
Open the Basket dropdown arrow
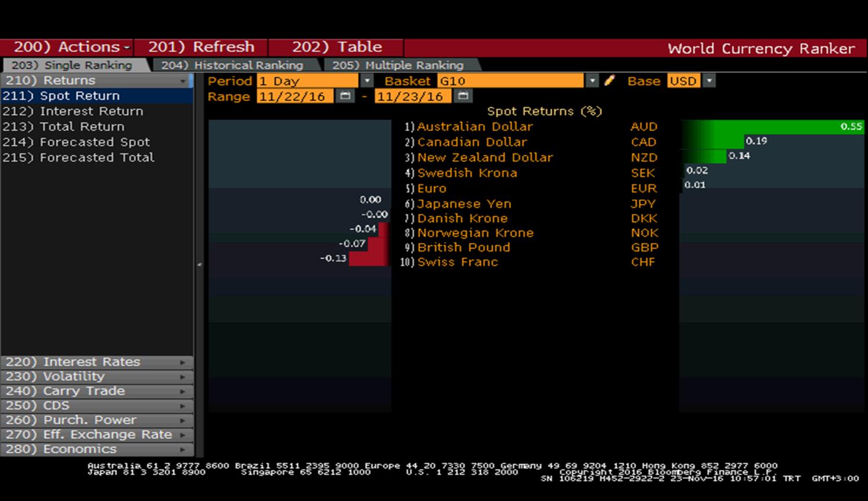click(x=592, y=81)
